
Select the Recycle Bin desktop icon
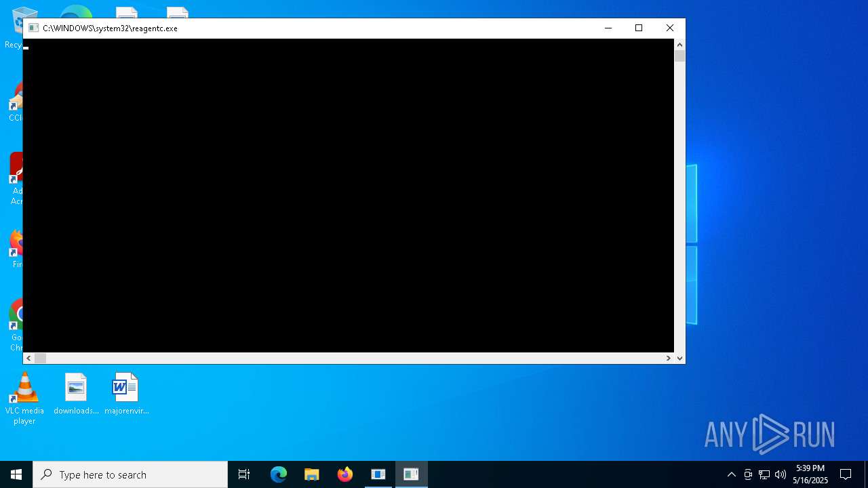tap(13, 28)
